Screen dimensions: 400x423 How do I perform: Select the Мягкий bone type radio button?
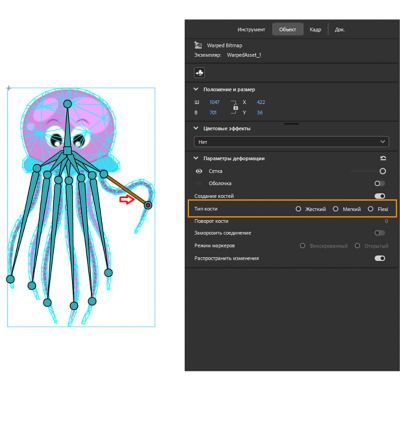[335, 209]
